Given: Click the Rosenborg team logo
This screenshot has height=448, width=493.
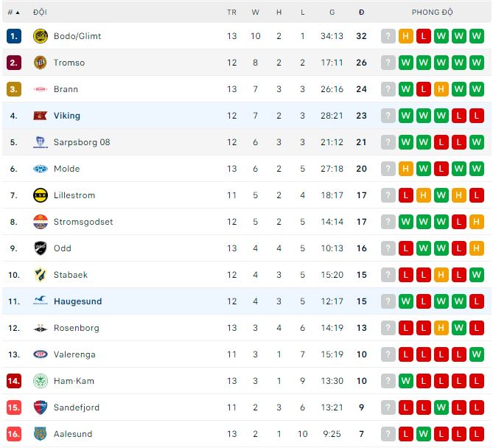Looking at the screenshot, I should (40, 328).
